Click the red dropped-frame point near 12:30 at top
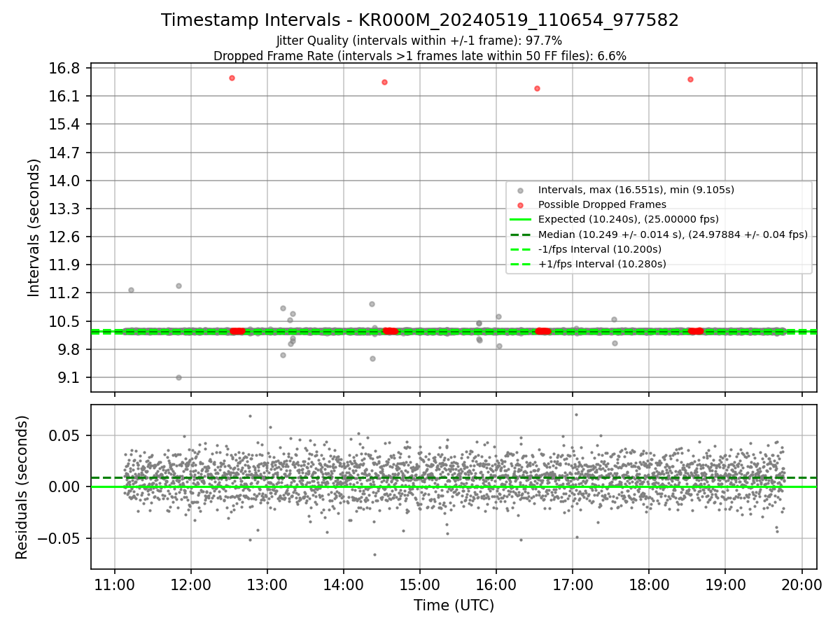 (232, 78)
